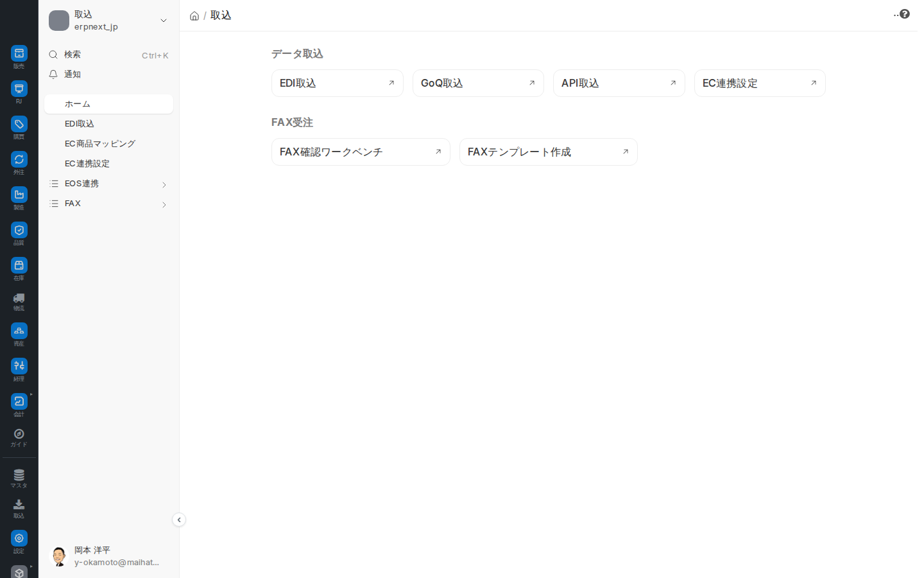Click the list icon beside FAX
This screenshot has width=924, height=578.
click(54, 204)
